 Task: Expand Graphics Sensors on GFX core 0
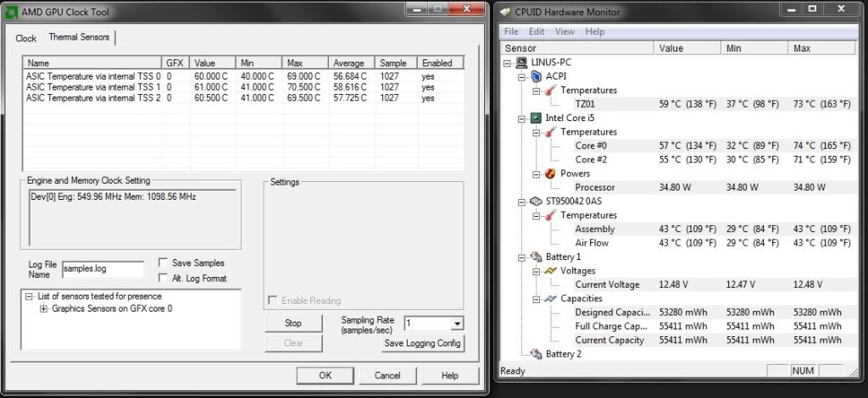coord(44,308)
